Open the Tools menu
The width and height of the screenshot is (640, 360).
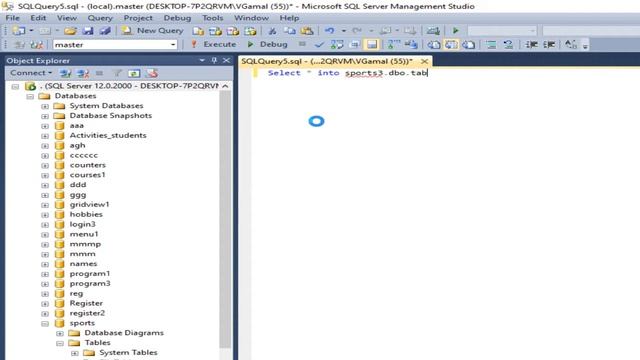213,18
